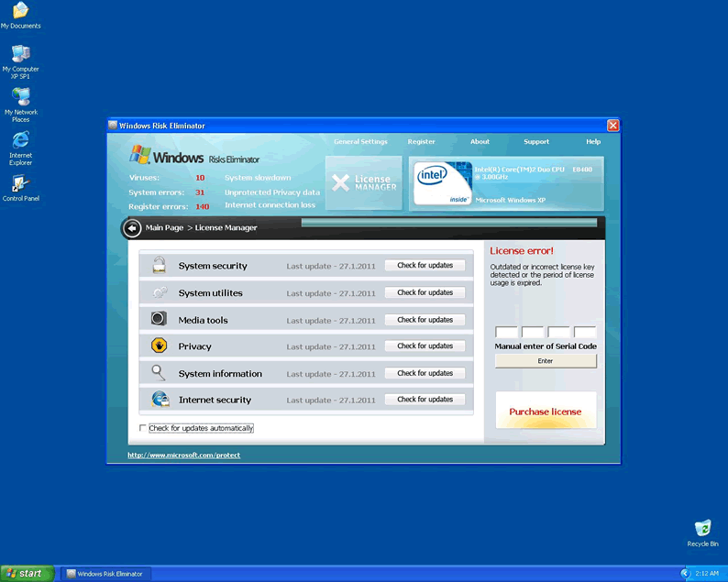Select the Support menu item
Screen dimensions: 728x582
pyautogui.click(x=536, y=142)
